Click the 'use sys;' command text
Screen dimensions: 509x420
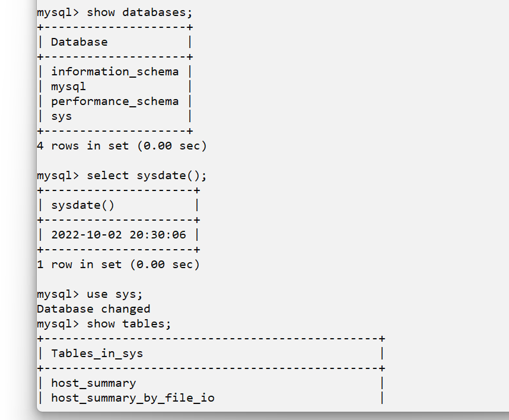click(x=114, y=294)
